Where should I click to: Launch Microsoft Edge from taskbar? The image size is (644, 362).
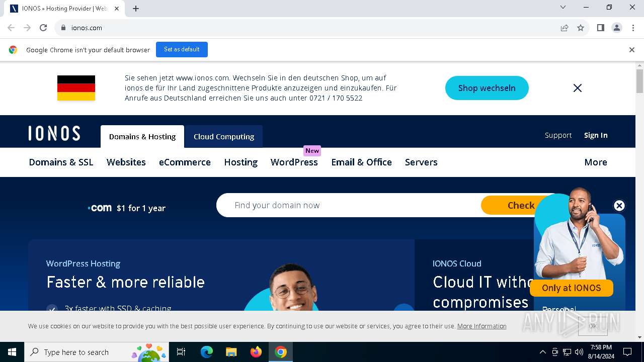207,352
